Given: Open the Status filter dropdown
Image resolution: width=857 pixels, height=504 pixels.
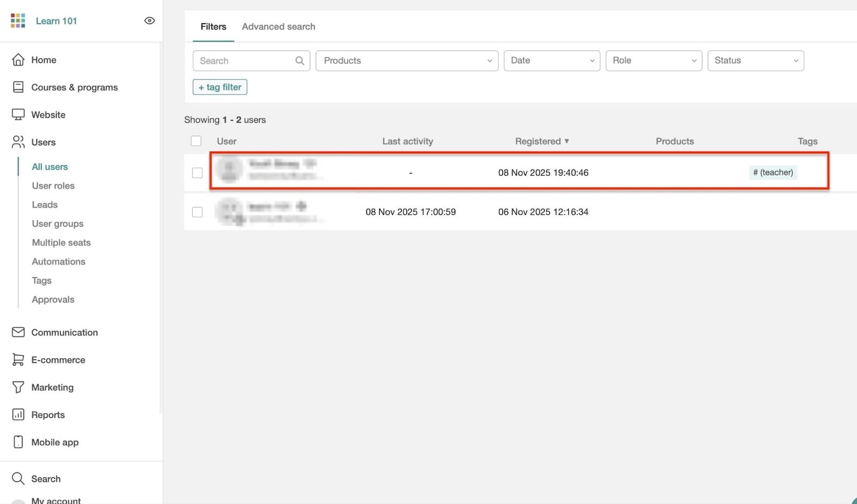Looking at the screenshot, I should [x=755, y=61].
